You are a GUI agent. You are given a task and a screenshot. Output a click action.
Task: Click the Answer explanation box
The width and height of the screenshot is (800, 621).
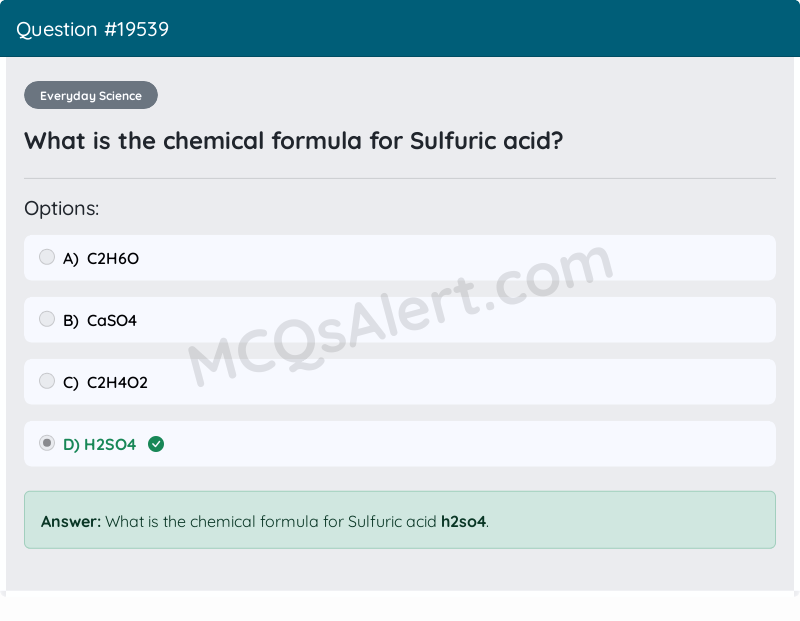point(400,520)
